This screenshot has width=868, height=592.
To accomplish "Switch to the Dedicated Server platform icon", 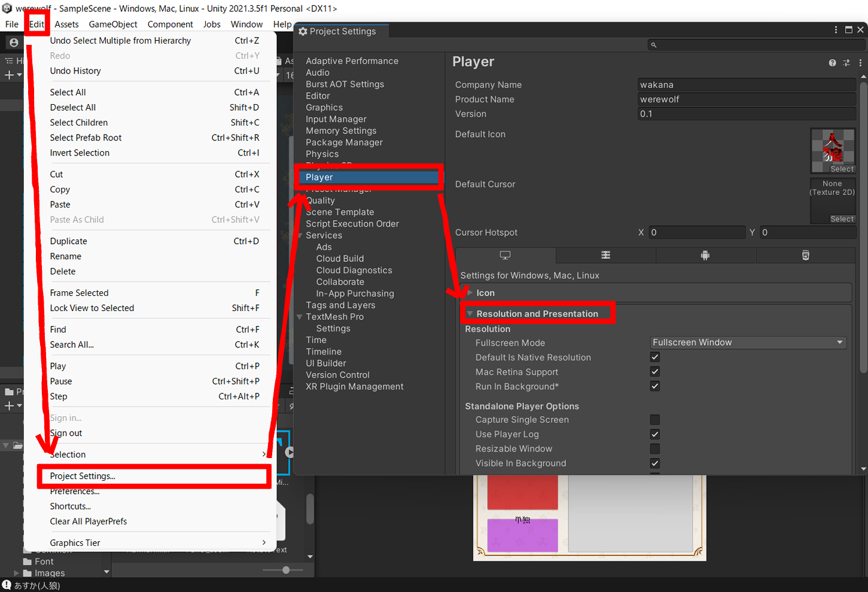I will tap(605, 255).
